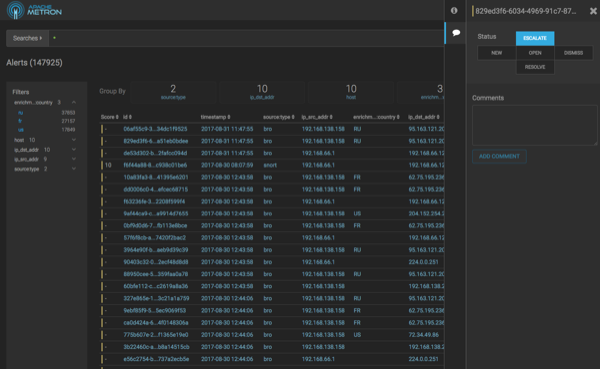Expand the host filter section
The height and width of the screenshot is (369, 600).
[x=74, y=140]
